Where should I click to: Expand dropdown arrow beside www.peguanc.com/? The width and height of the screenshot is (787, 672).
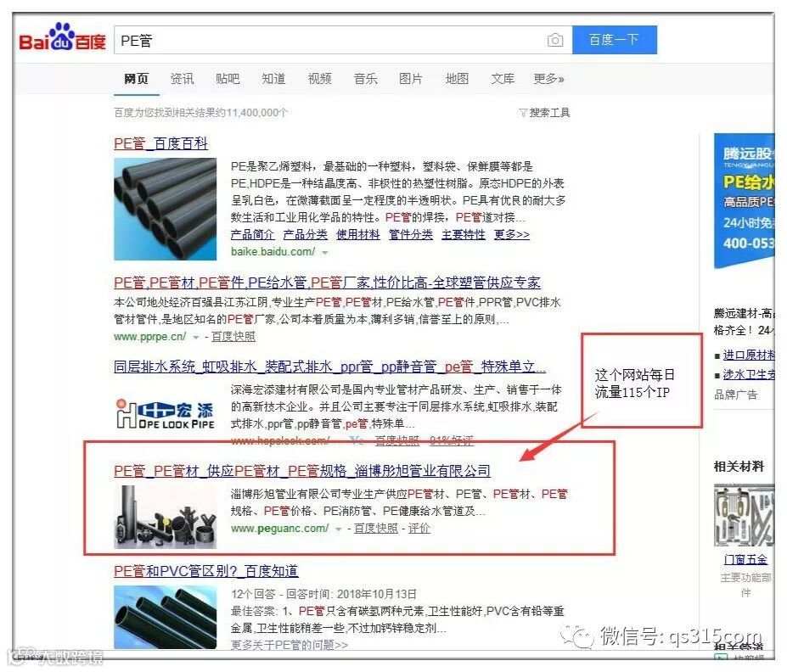[x=338, y=529]
